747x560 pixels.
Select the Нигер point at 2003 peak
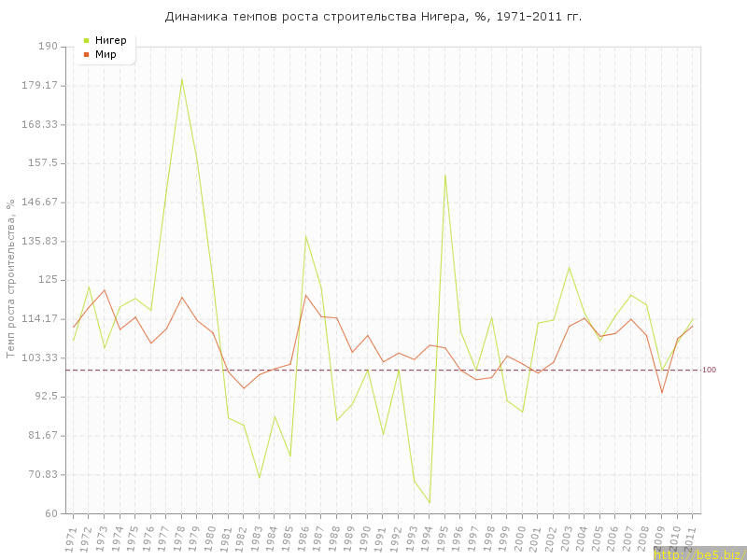[569, 268]
